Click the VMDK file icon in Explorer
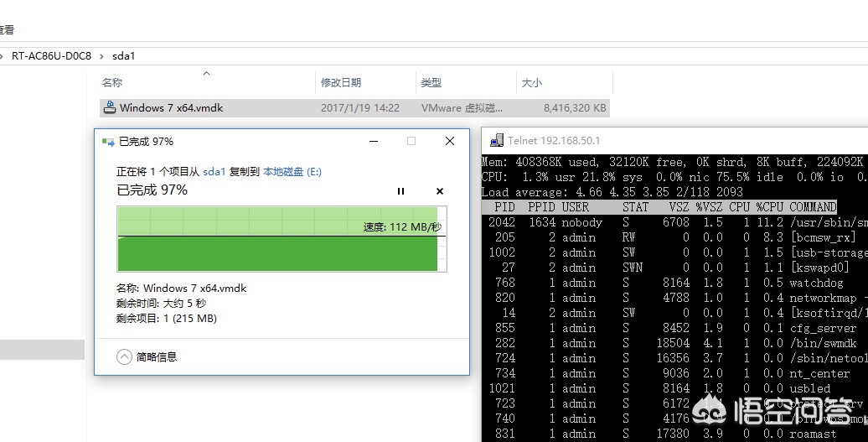This screenshot has width=868, height=442. tap(110, 107)
